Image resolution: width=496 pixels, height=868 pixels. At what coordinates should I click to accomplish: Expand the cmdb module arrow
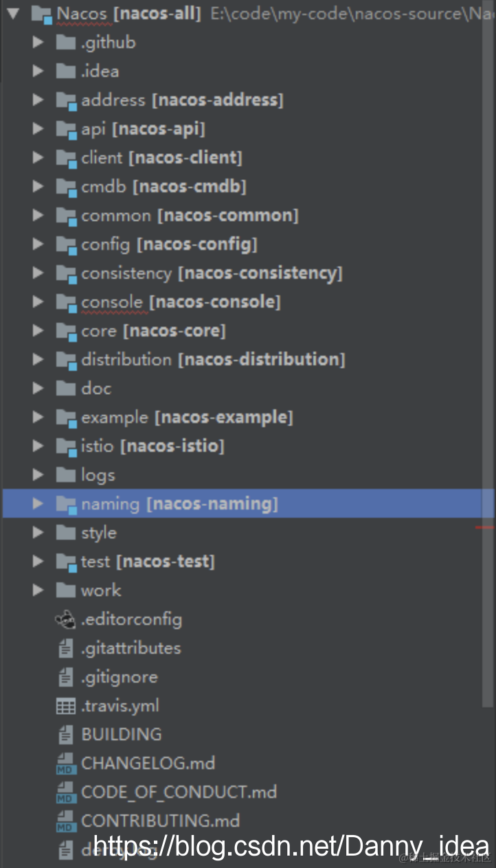(x=38, y=186)
